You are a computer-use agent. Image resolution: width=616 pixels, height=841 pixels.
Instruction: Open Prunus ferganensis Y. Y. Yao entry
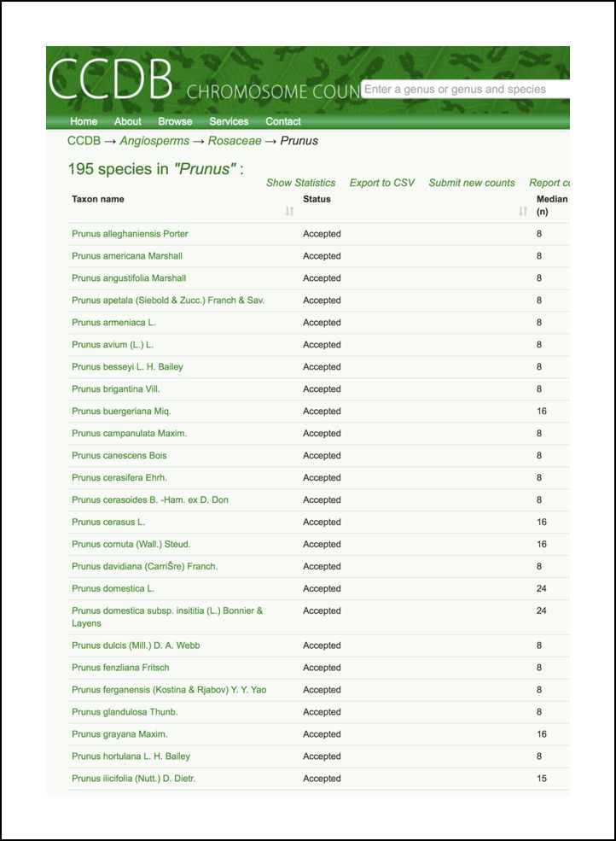[169, 690]
